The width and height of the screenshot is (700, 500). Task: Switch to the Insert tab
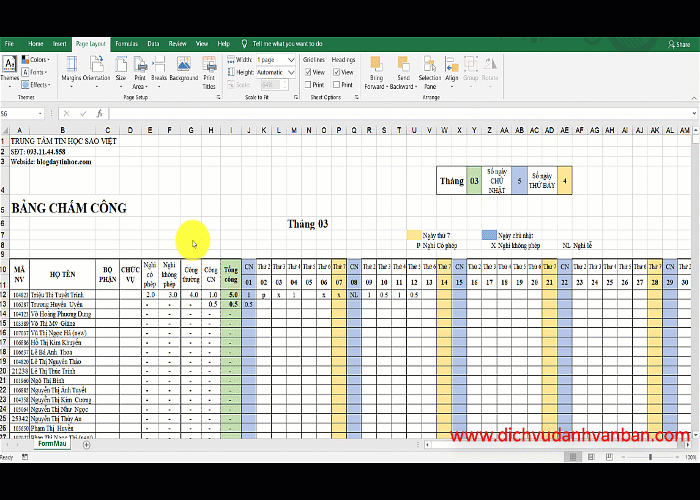coord(59,44)
